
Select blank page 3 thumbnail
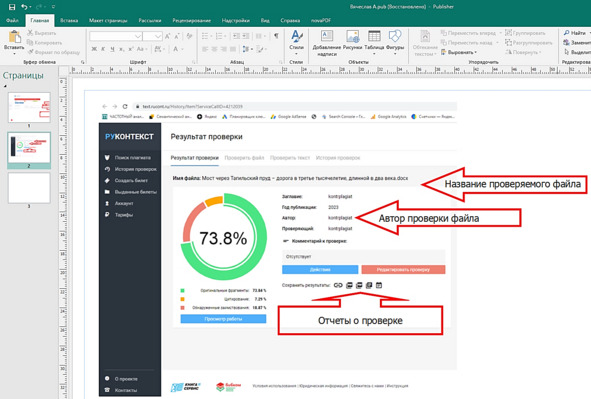tap(29, 188)
